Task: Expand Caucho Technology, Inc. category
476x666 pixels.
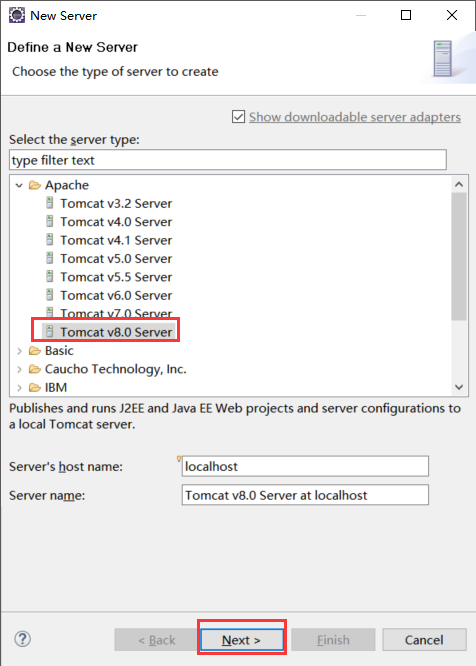Action: [x=19, y=369]
